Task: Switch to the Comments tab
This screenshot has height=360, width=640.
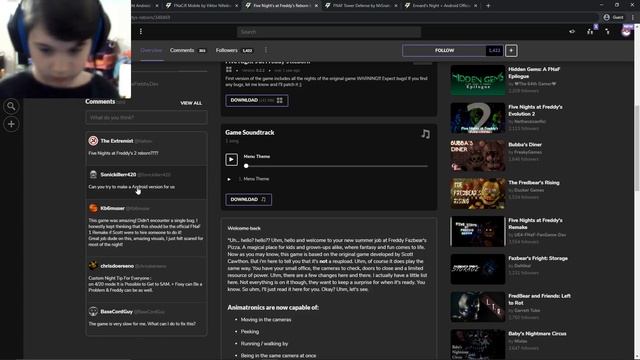Action: tap(188, 51)
